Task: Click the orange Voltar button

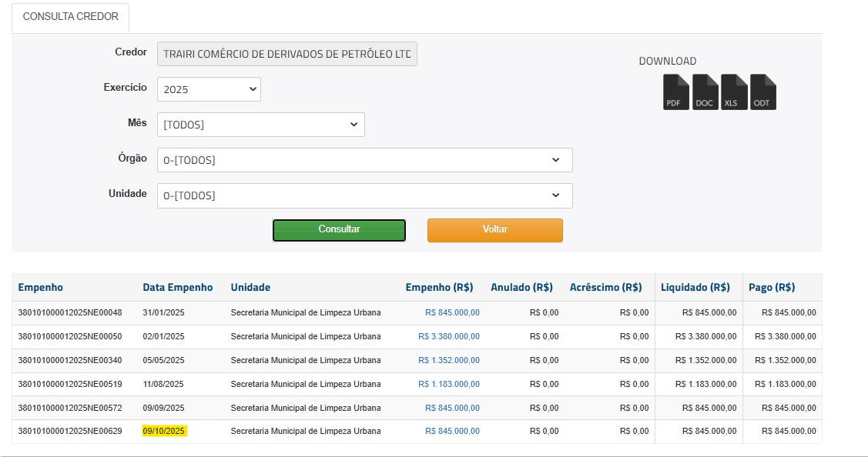Action: (x=494, y=230)
